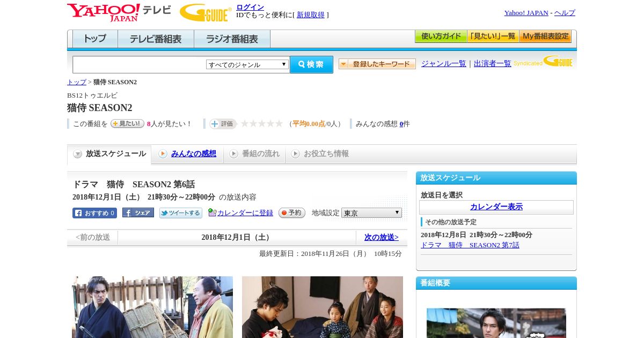Open ドラマ 猫侍 SEASON2 第7話 link
This screenshot has width=644, height=338.
[x=470, y=245]
